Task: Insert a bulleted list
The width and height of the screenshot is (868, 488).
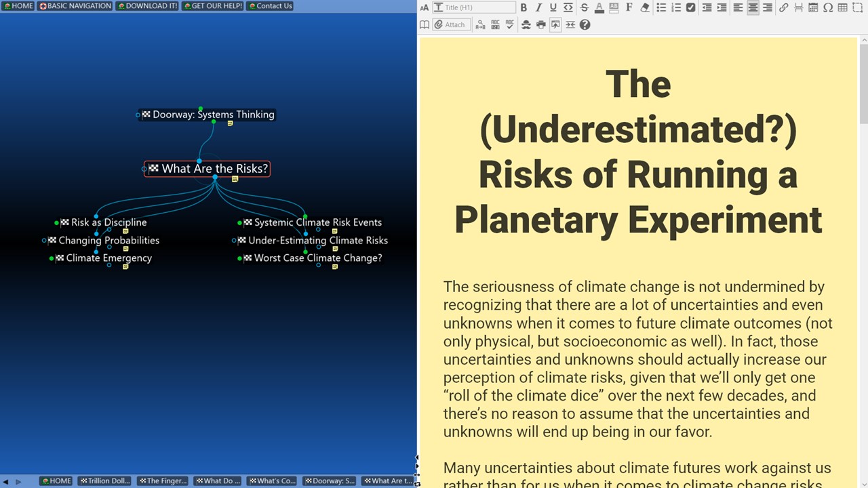Action: (661, 7)
